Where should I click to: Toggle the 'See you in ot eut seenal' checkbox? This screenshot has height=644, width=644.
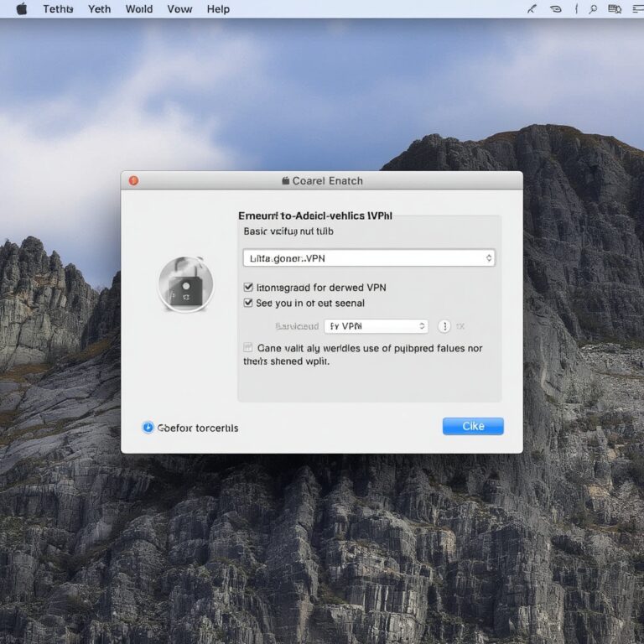(x=248, y=303)
